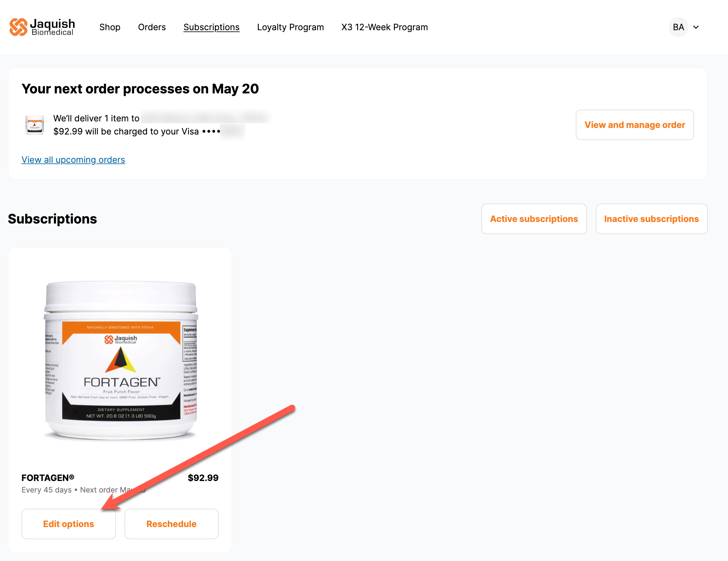728x561 pixels.
Task: Show Inactive subscriptions
Action: click(x=651, y=219)
